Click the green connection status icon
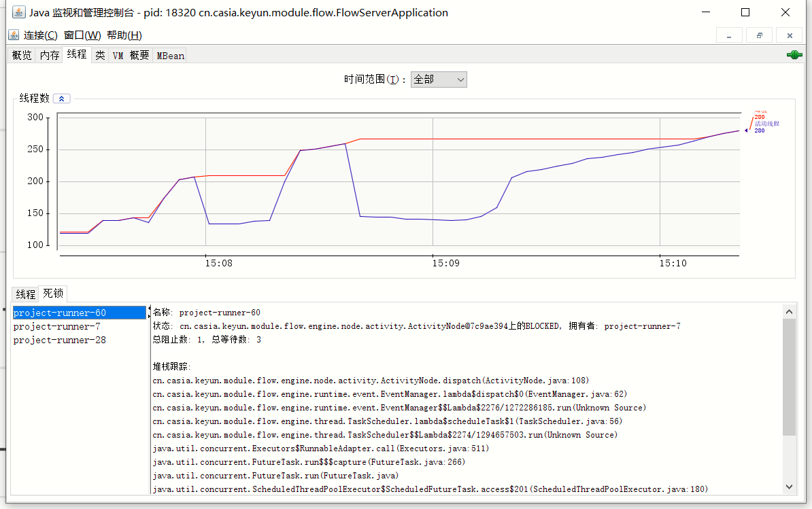This screenshot has height=509, width=812. [x=794, y=54]
